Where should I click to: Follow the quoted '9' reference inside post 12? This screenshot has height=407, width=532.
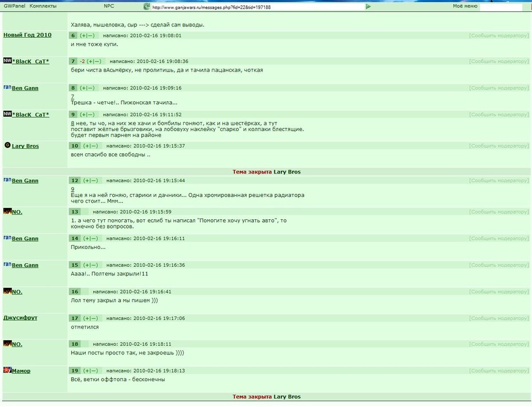click(x=72, y=189)
